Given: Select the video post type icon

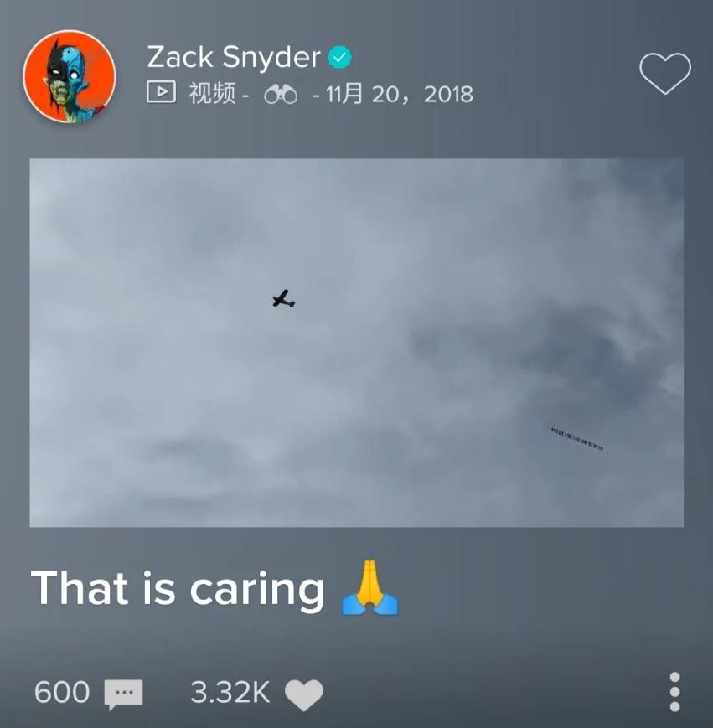Looking at the screenshot, I should [x=161, y=91].
